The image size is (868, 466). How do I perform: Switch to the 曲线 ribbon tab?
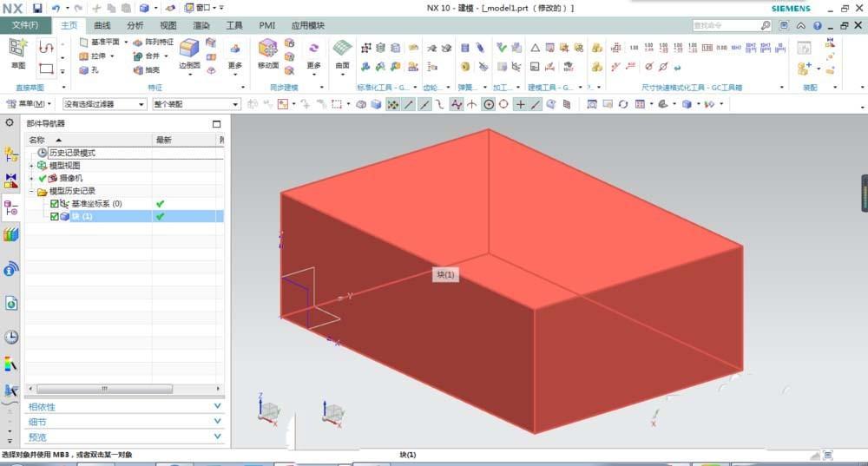(x=102, y=26)
